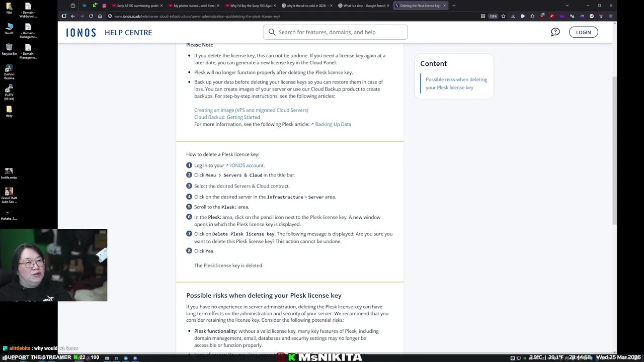The image size is (644, 362).
Task: Click the LOGIN button
Action: [584, 32]
